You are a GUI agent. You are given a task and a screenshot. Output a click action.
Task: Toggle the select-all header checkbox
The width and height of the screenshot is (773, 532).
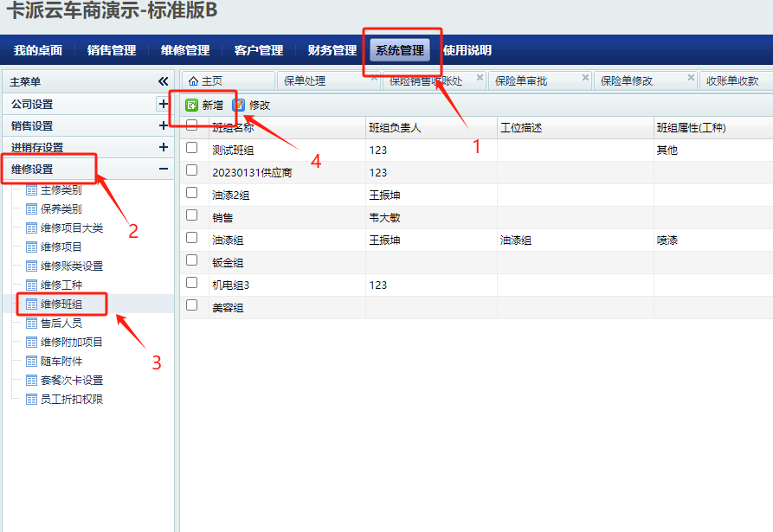pyautogui.click(x=192, y=125)
